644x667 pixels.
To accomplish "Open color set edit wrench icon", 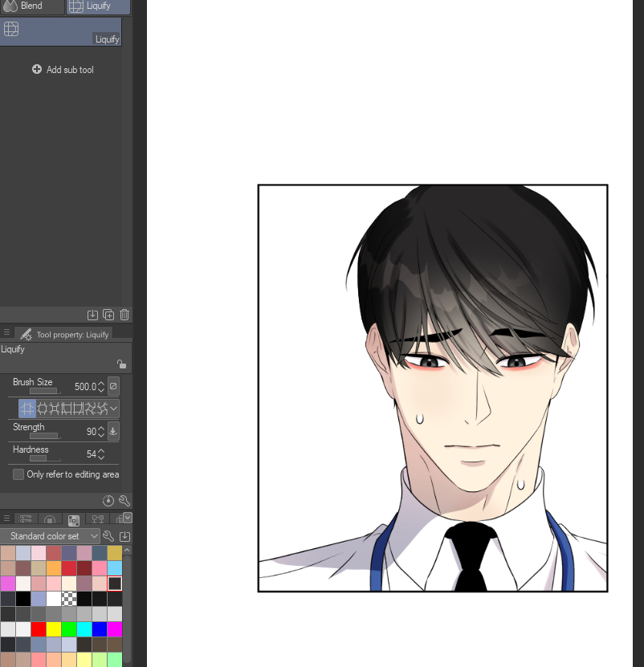I will click(108, 536).
